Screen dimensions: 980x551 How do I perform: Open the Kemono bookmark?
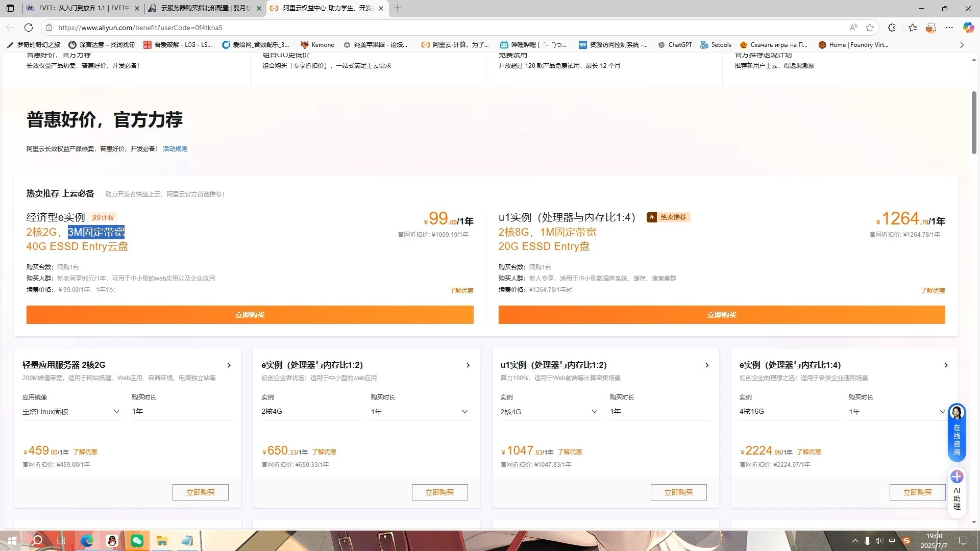point(317,45)
